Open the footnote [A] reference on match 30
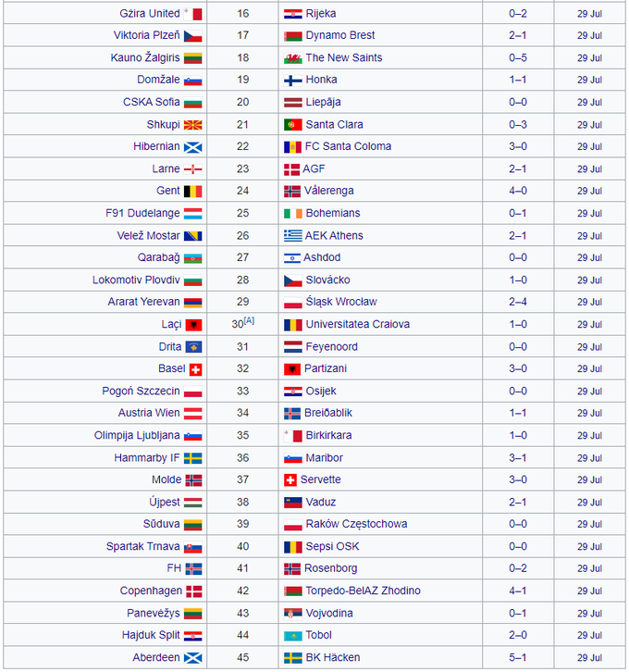The image size is (629, 672). point(249,320)
